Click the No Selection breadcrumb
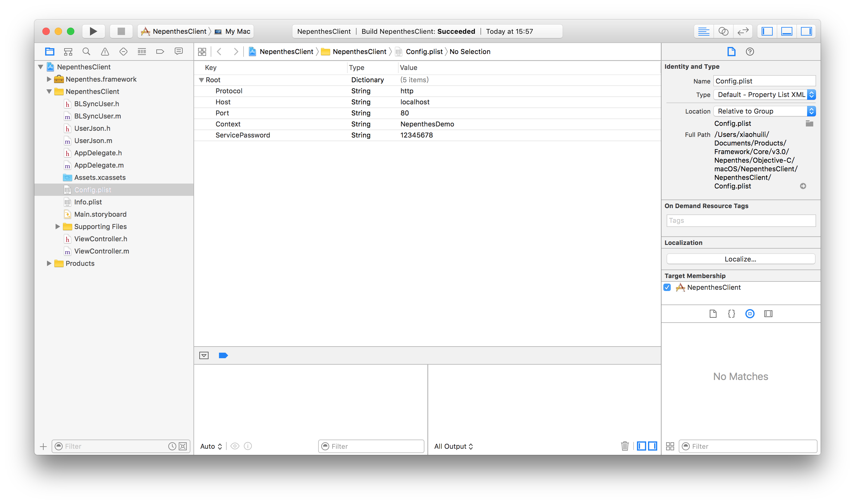 (470, 52)
